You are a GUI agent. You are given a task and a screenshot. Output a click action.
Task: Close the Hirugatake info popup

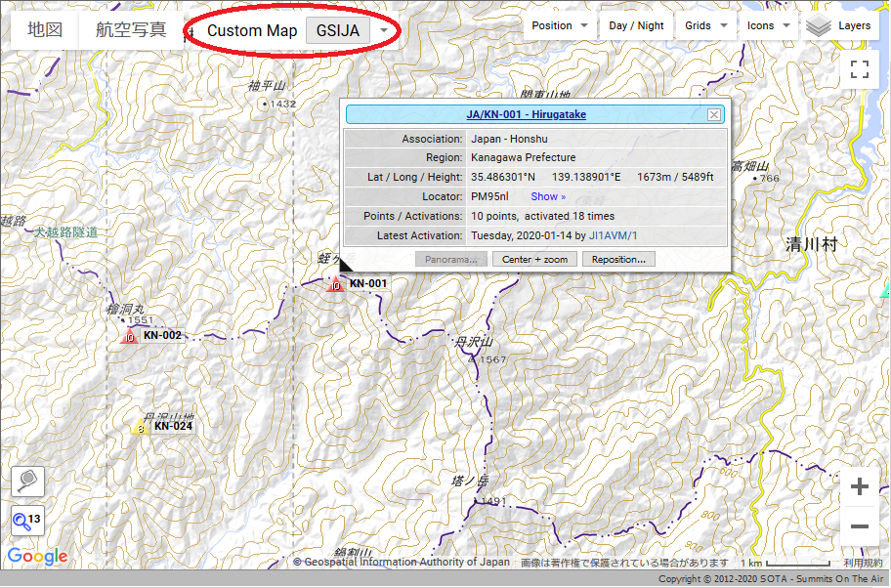click(x=714, y=114)
